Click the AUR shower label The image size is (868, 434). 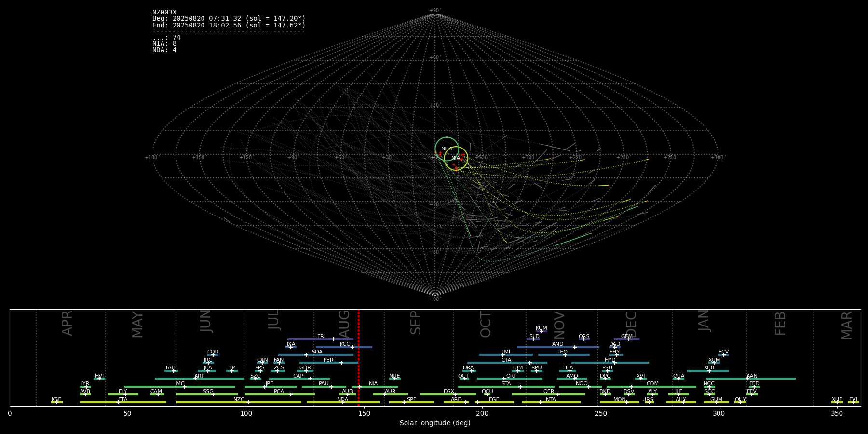point(390,392)
